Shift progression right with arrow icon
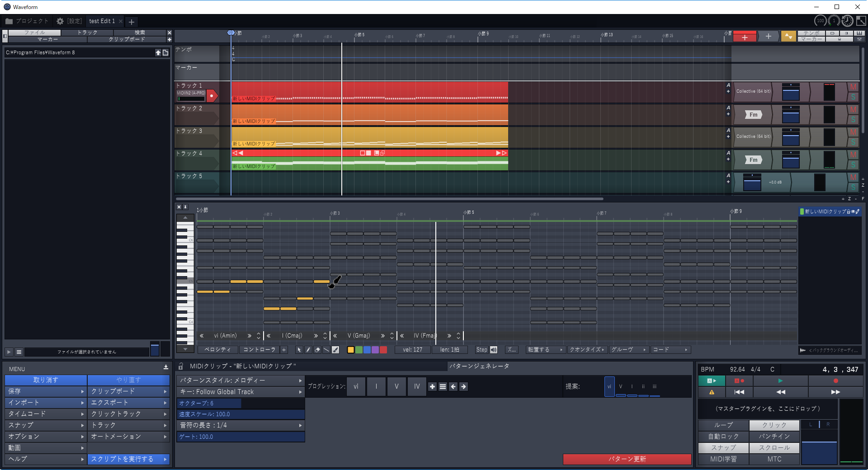 tap(463, 386)
